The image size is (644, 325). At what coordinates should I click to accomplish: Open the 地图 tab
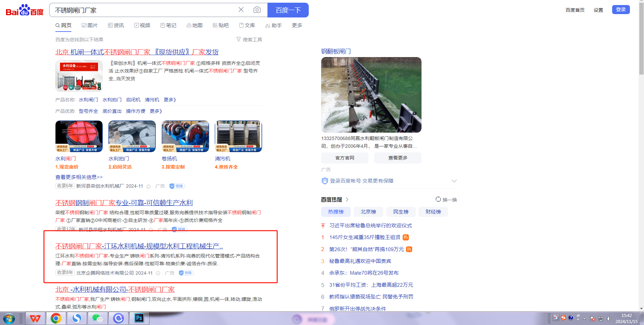click(x=195, y=25)
